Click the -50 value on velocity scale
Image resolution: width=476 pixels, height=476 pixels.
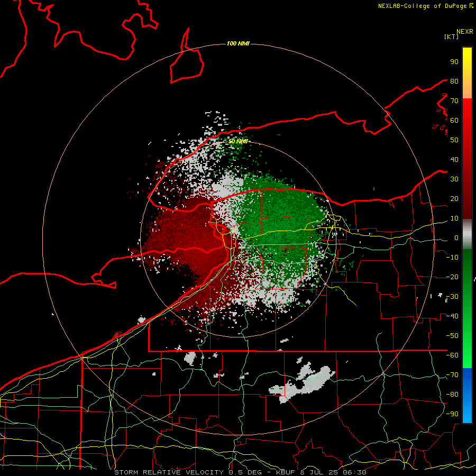click(452, 336)
